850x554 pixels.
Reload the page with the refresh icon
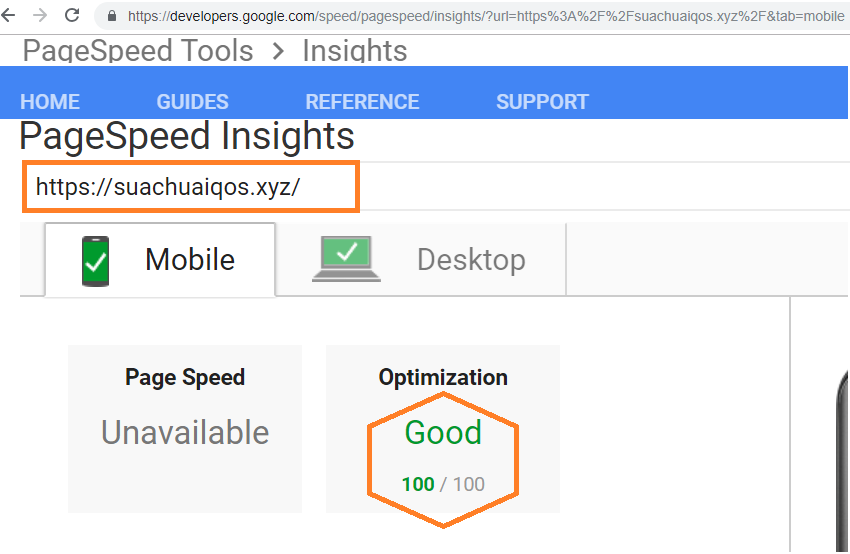click(72, 15)
